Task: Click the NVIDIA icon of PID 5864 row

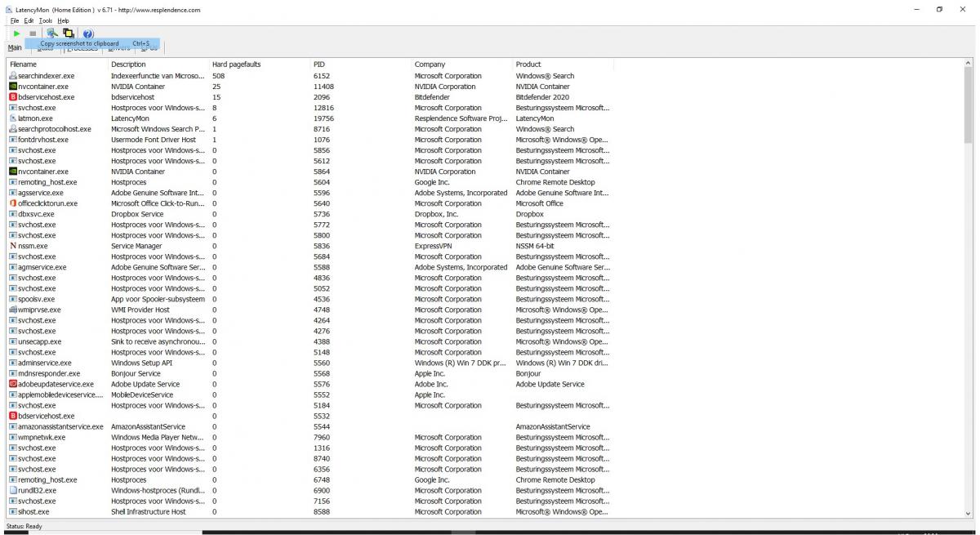Action: (x=13, y=172)
